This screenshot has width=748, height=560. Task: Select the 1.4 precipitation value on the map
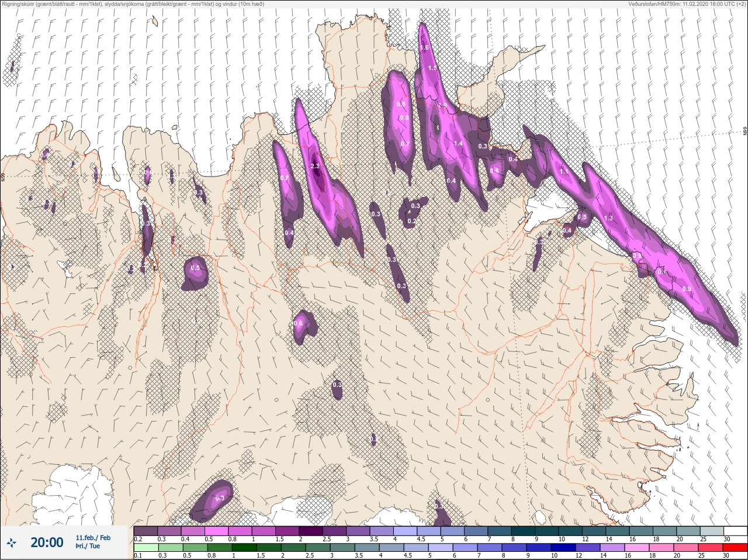[458, 143]
